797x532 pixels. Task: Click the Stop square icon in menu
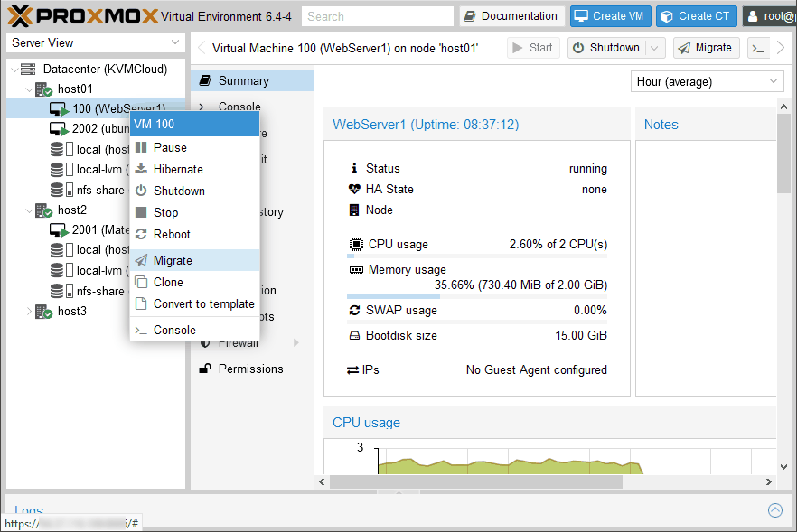click(x=141, y=212)
